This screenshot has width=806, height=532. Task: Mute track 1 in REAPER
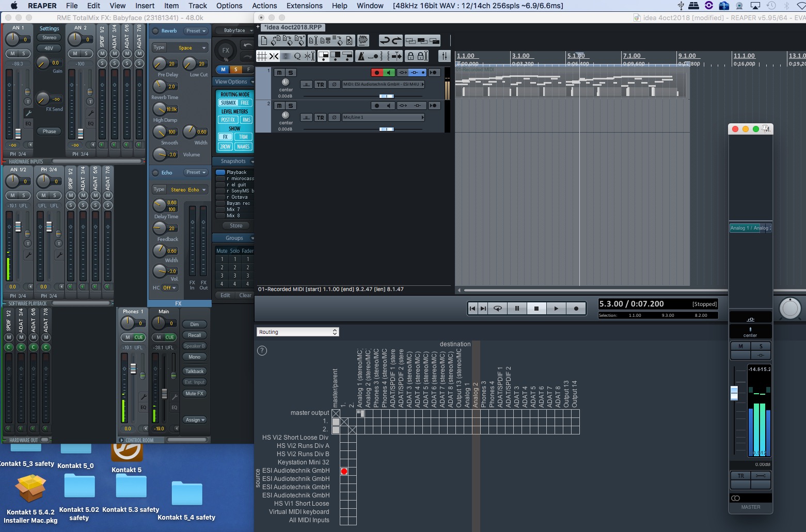[279, 73]
